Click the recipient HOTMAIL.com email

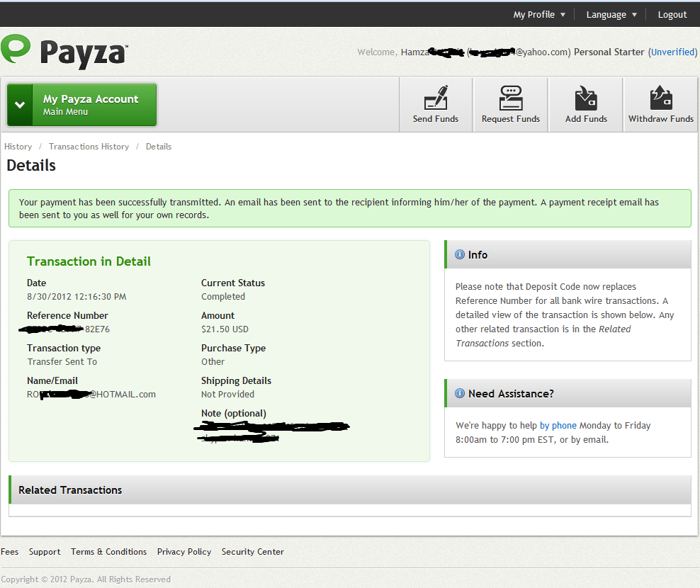point(91,394)
